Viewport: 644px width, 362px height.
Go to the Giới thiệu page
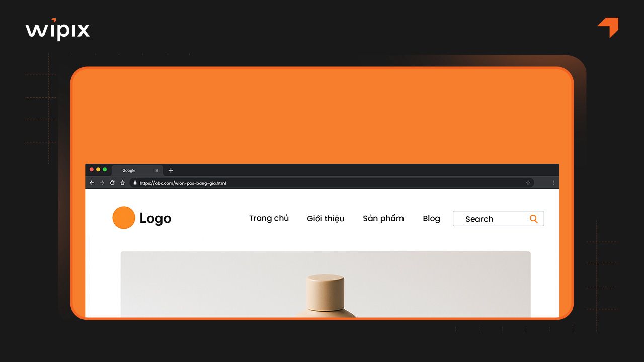326,218
